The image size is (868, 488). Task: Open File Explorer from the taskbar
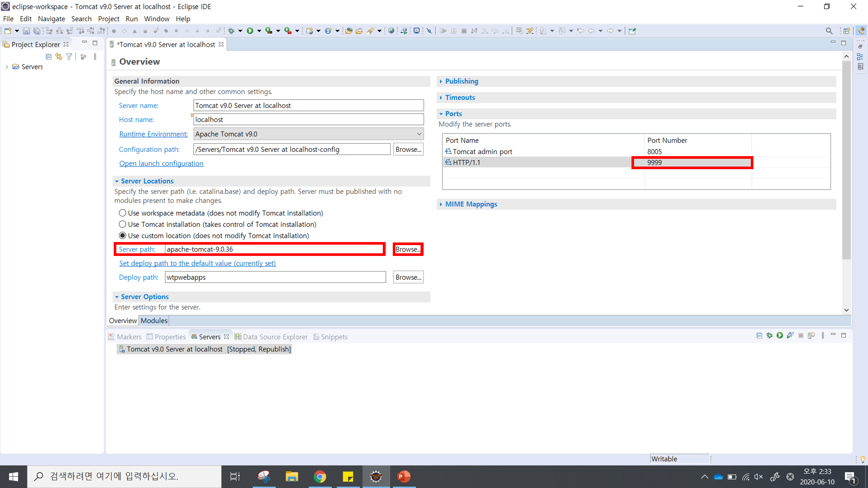click(292, 477)
